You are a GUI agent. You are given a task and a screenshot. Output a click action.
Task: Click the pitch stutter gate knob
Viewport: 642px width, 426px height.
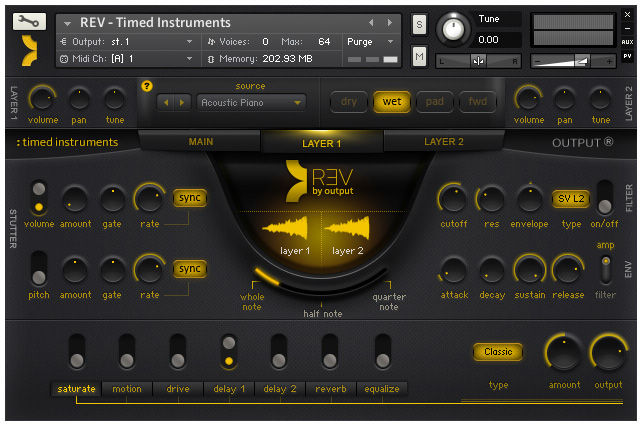[112, 270]
